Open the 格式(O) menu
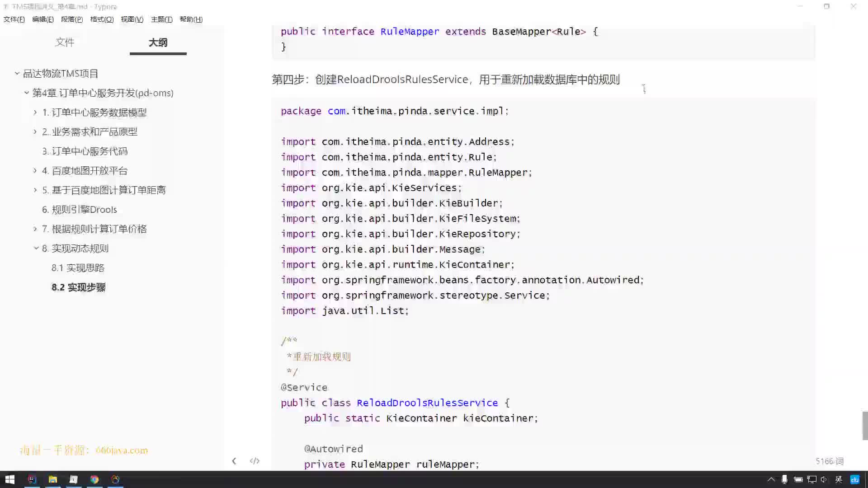Screen dimensions: 868x488 (x=102, y=19)
